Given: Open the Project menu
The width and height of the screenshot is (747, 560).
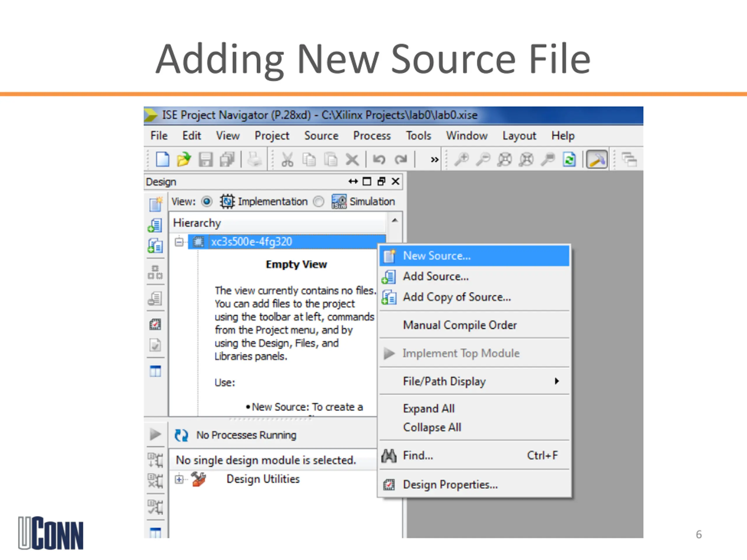Looking at the screenshot, I should (272, 136).
